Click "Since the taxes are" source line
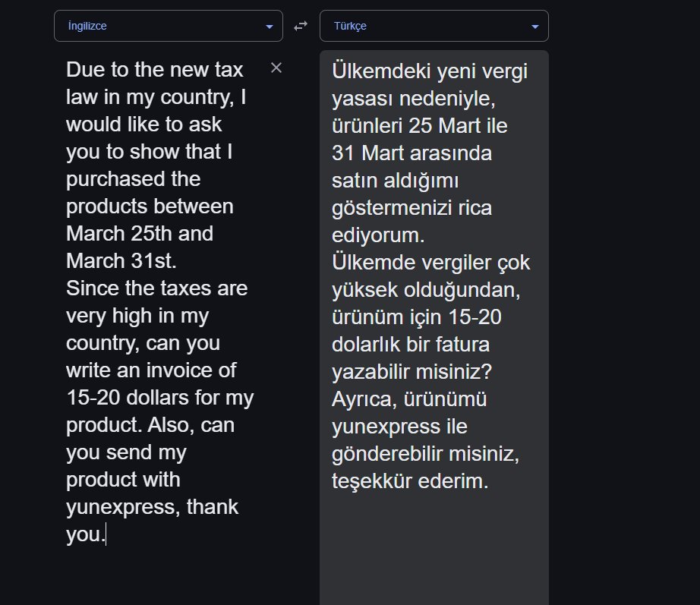Viewport: 700px width, 605px height. point(156,288)
